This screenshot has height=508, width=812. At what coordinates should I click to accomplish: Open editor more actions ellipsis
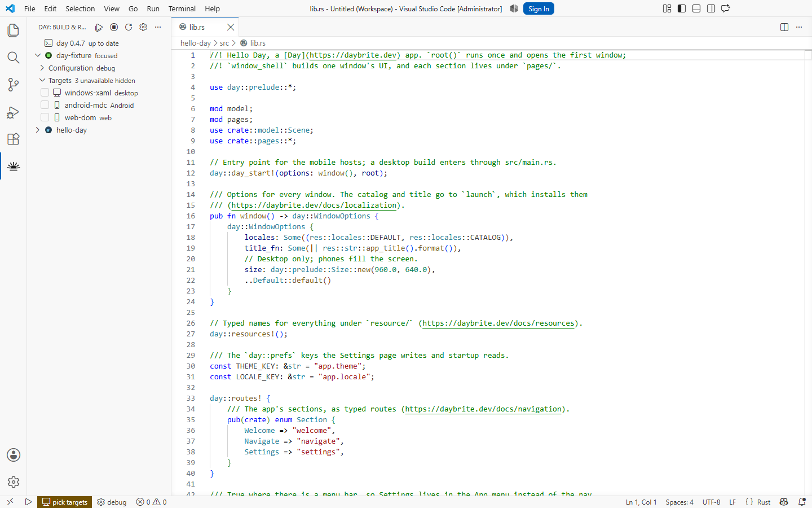pyautogui.click(x=799, y=27)
